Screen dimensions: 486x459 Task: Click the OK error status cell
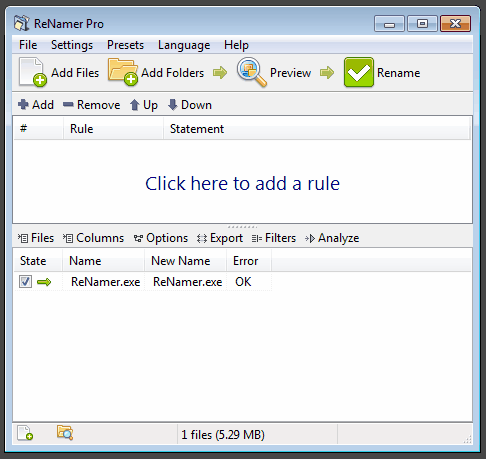click(243, 282)
